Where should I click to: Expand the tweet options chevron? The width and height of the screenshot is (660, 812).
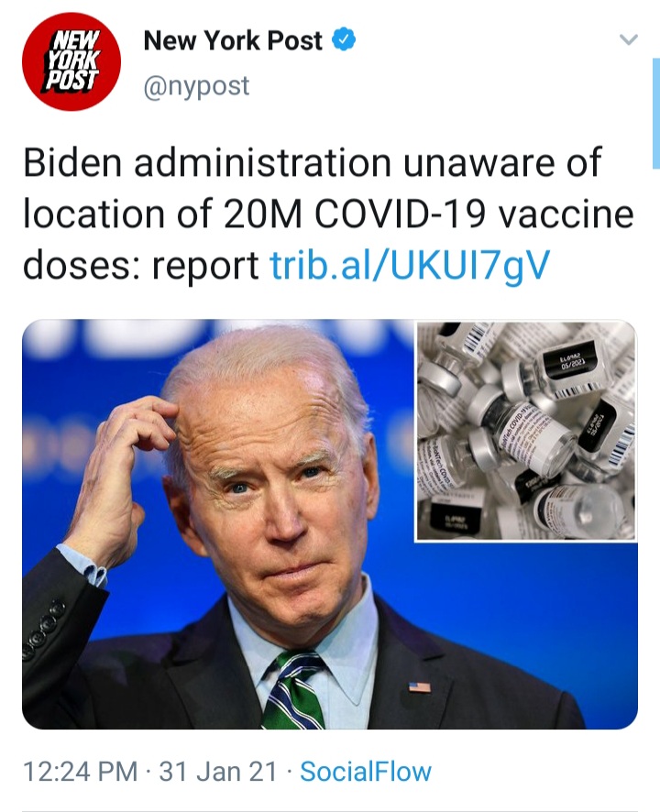pos(629,39)
